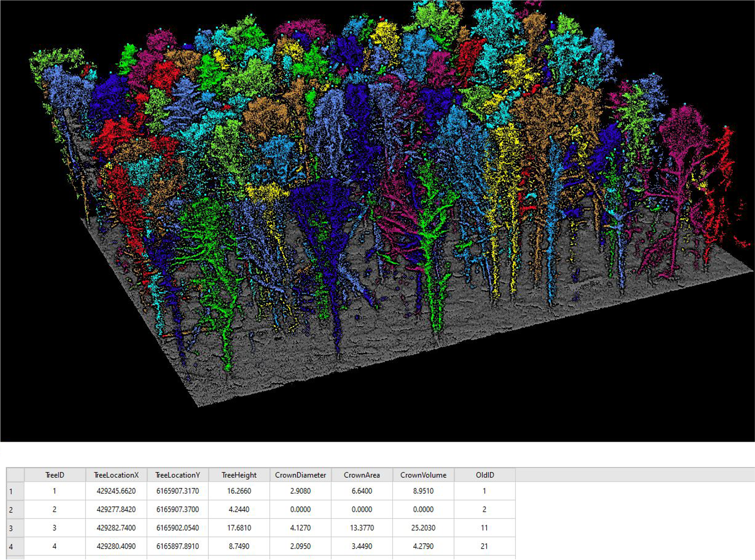Viewport: 755px width, 560px height.
Task: Click the CrownDiameter cell showing 2.0950
Action: [300, 546]
